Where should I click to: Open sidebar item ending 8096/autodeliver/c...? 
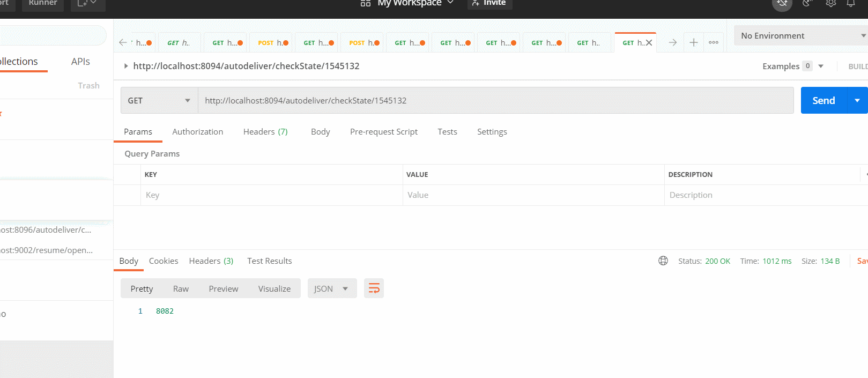[x=46, y=230]
